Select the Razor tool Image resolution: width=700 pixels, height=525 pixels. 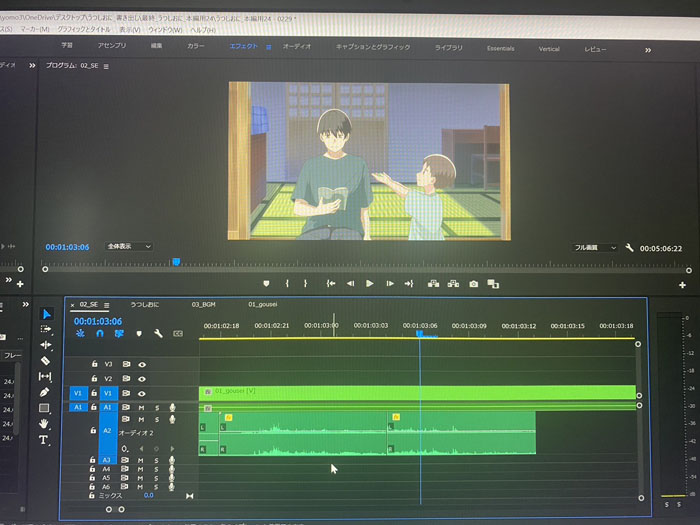click(45, 360)
